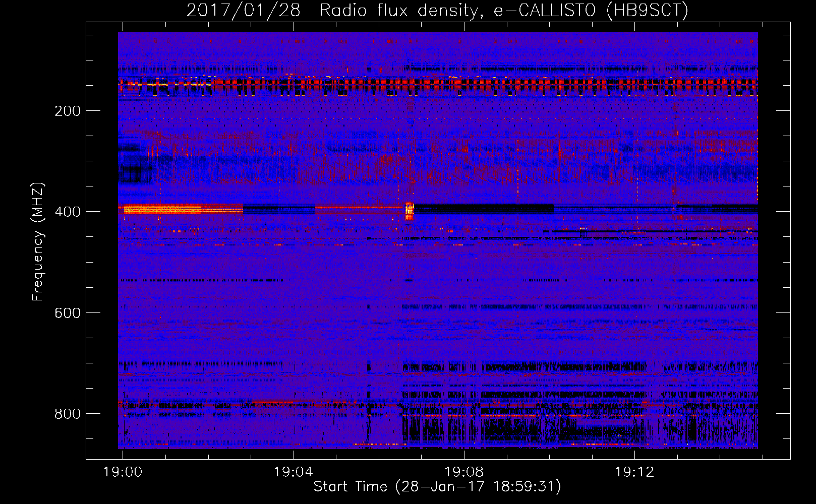Viewport: 816px width, 504px height.
Task: Click the 'Start Time (28-Jan-17 18:59:31)' label
Action: click(x=437, y=487)
